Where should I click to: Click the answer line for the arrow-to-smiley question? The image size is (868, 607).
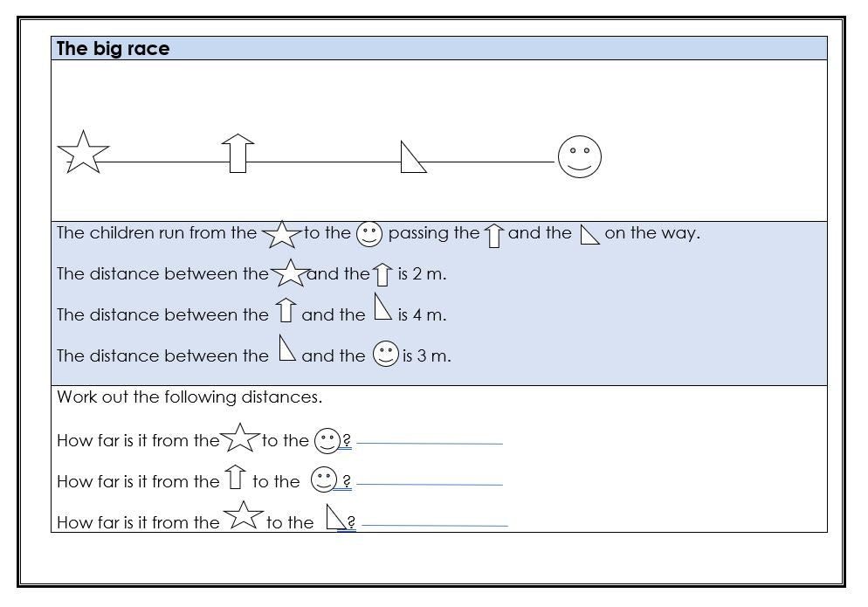430,484
